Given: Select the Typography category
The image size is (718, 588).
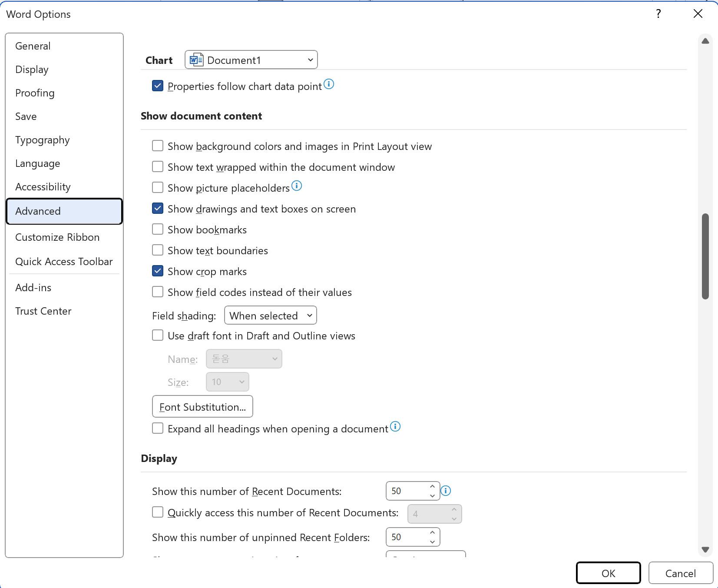Looking at the screenshot, I should pyautogui.click(x=64, y=140).
